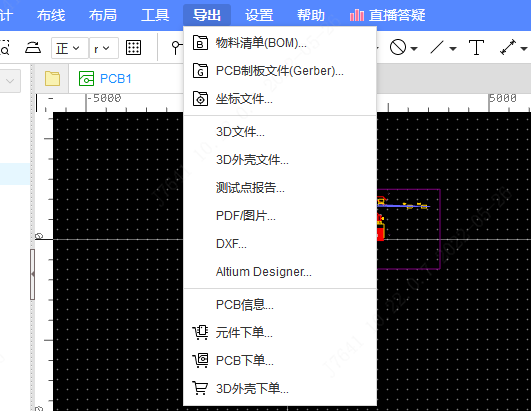Screen dimensions: 531x411
Task: Expand the dimension tool dropdown arrow
Action: 524,49
